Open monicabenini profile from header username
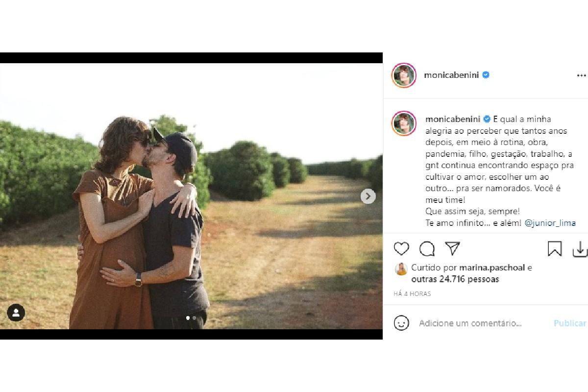 tap(451, 75)
